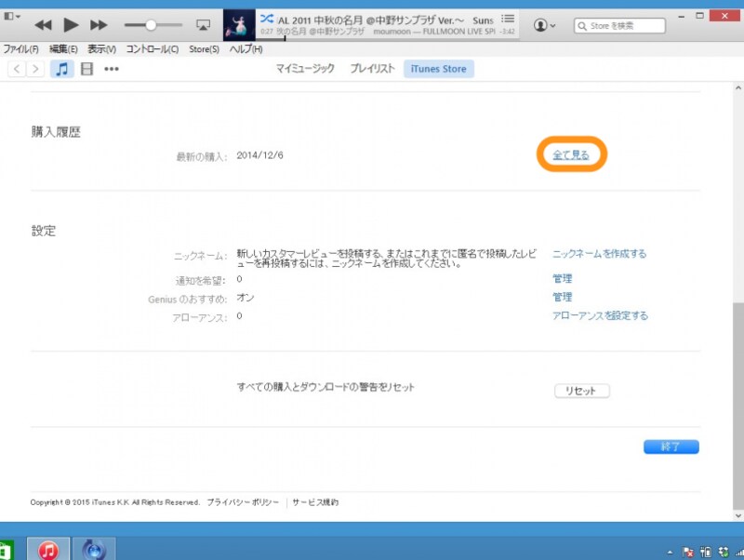
Task: Click the purchase date 2014/12/6
Action: (x=259, y=155)
